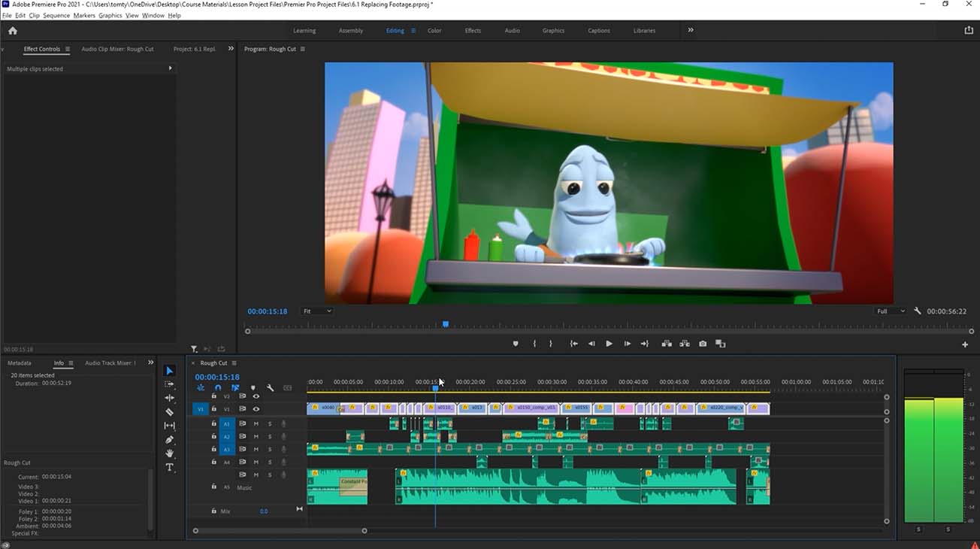Open Rough Cut timeline panel menu
The image size is (980, 549).
(234, 363)
